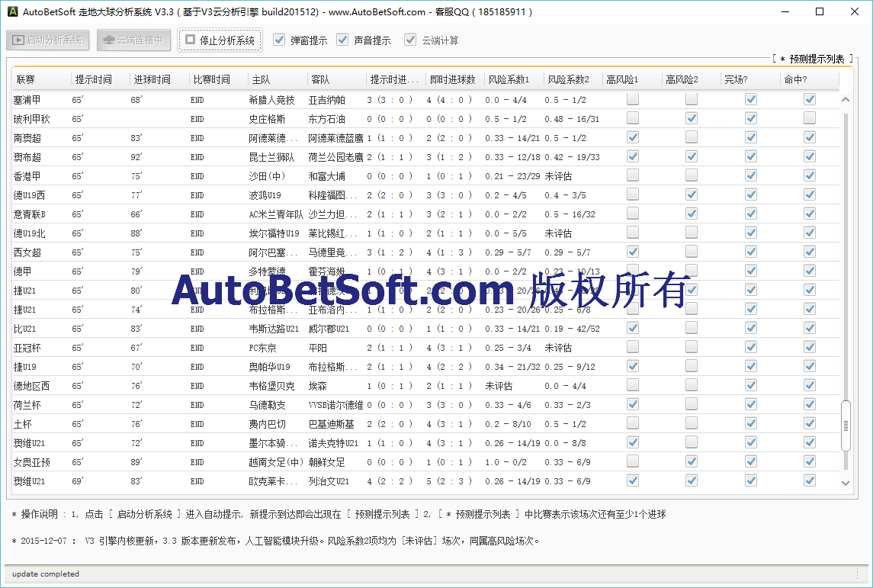The width and height of the screenshot is (873, 588).
Task: Select the 希腊人竞技 home team cell
Action: [x=271, y=100]
